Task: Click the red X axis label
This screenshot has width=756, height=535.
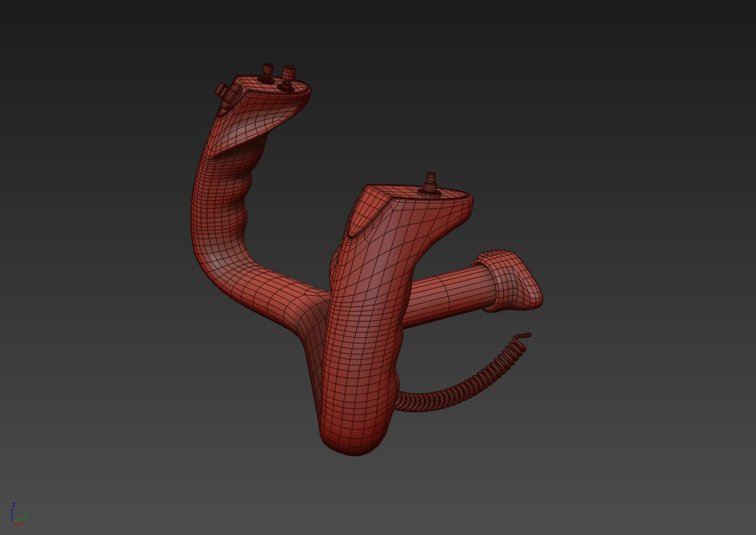Action: coord(20,524)
